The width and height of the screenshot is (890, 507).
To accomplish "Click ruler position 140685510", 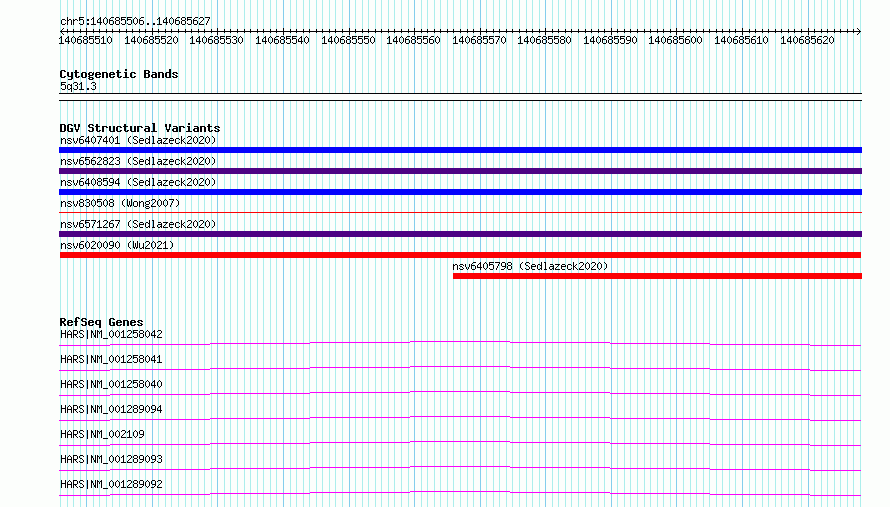I will 86,40.
